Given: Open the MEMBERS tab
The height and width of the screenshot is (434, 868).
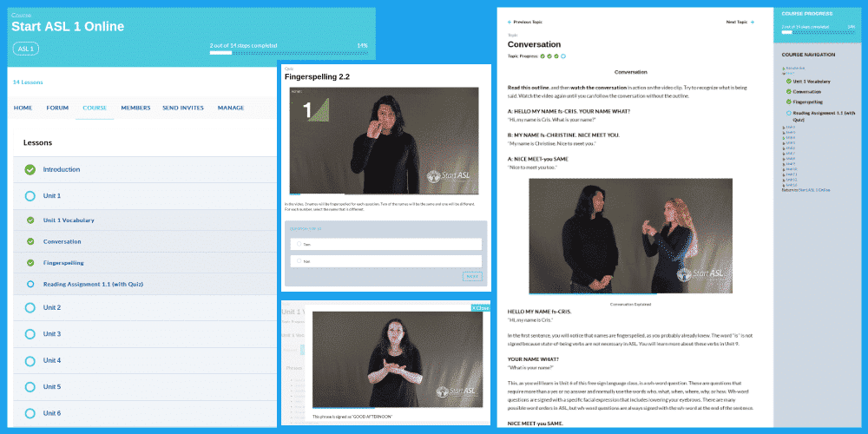Looking at the screenshot, I should pos(135,108).
